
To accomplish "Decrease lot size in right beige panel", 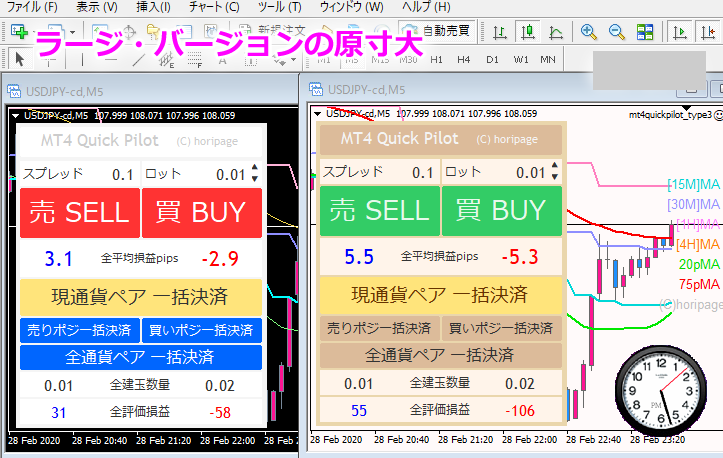I will [555, 177].
